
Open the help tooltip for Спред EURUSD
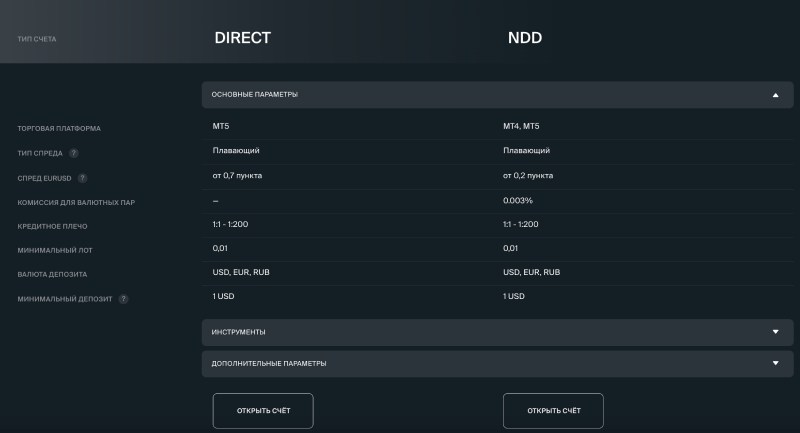[x=82, y=178]
